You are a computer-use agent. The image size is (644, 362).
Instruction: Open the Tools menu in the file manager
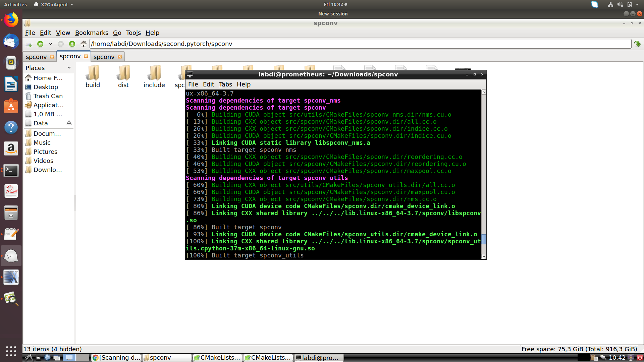tap(133, 33)
